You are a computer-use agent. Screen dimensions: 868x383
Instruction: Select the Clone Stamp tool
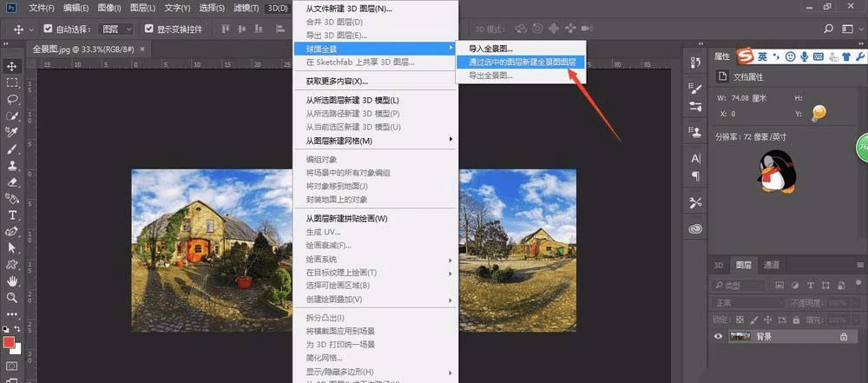pos(11,165)
